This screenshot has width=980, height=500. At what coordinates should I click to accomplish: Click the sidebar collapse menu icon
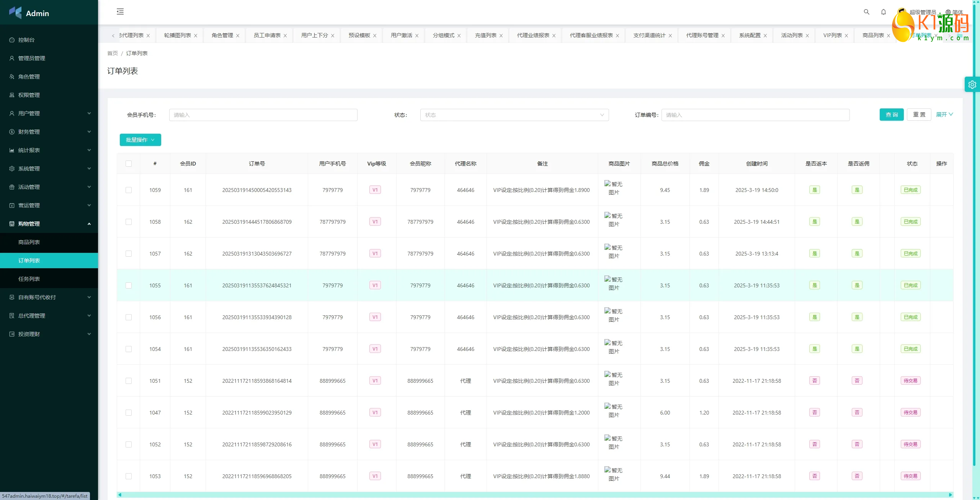pyautogui.click(x=120, y=11)
